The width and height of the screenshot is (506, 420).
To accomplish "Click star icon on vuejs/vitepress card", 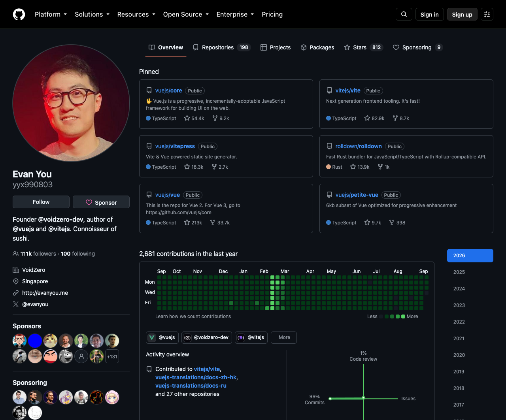I will point(187,167).
